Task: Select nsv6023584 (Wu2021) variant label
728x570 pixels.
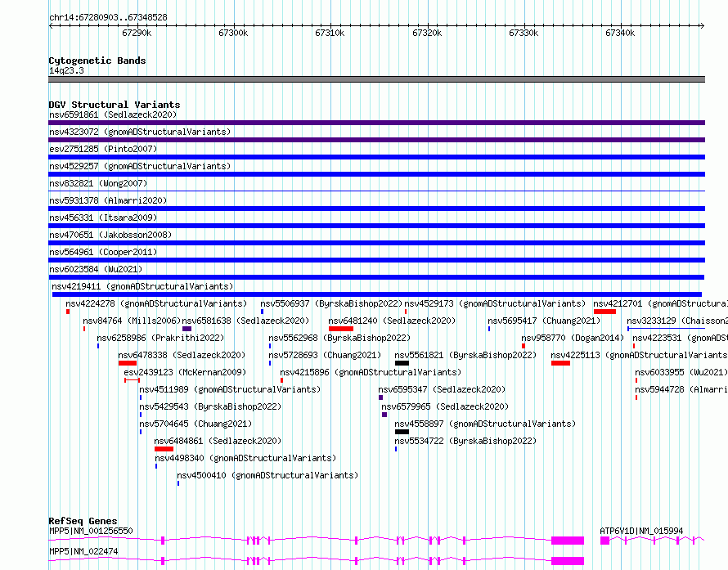Action: tap(96, 269)
